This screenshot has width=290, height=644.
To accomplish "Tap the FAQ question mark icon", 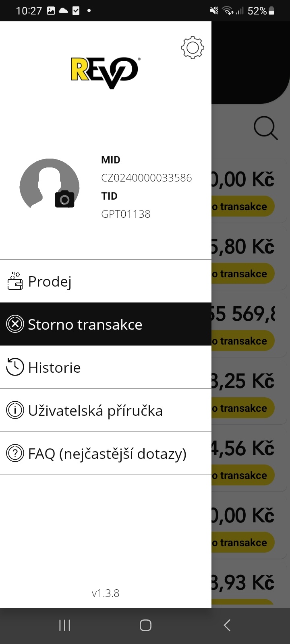I will click(15, 453).
